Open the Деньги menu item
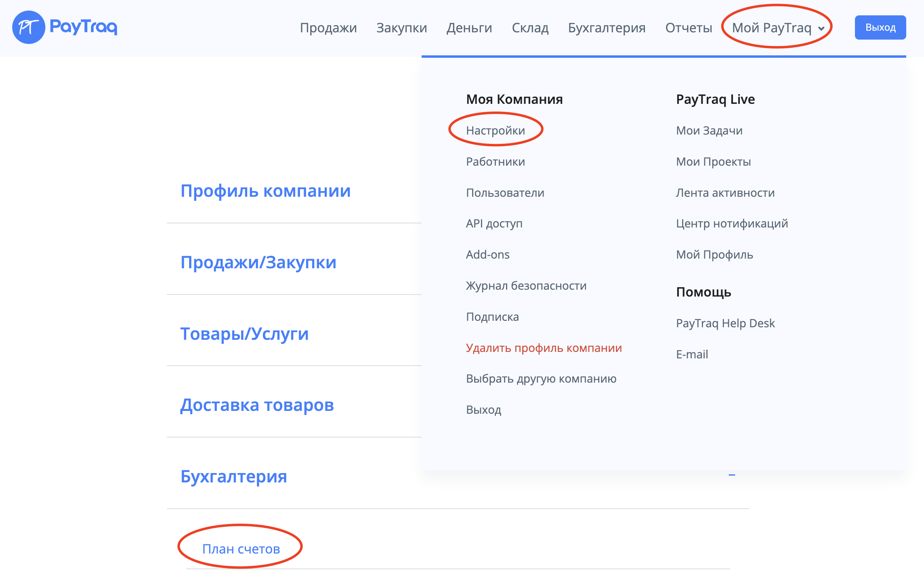This screenshot has width=924, height=581. [x=469, y=27]
